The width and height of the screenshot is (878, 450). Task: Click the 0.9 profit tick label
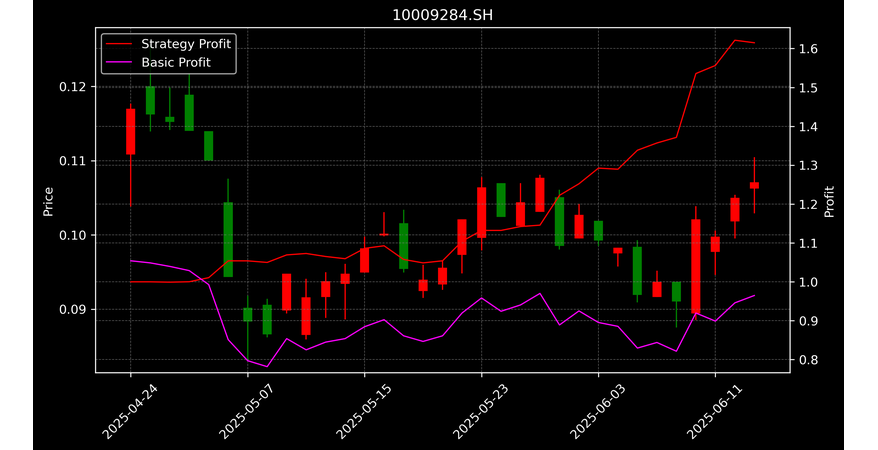(x=807, y=321)
